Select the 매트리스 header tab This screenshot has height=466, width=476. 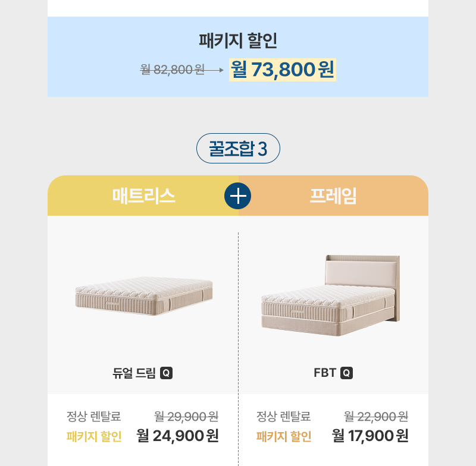coord(144,196)
